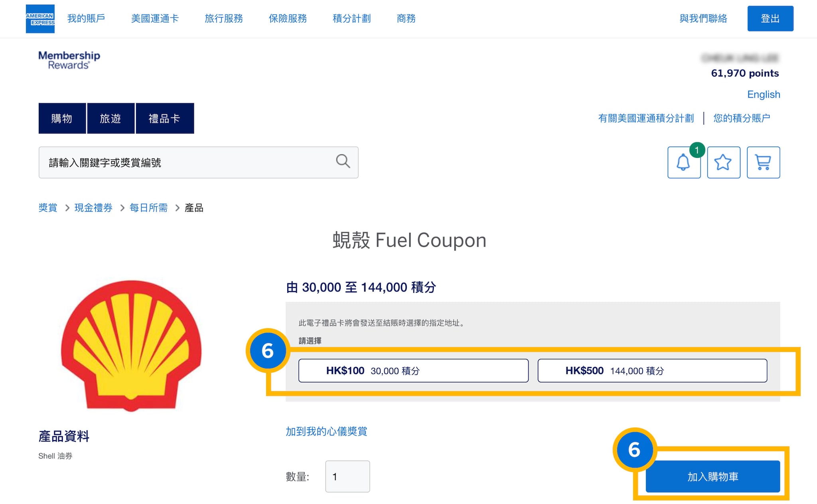817x504 pixels.
Task: Click the American Express logo
Action: pos(40,19)
